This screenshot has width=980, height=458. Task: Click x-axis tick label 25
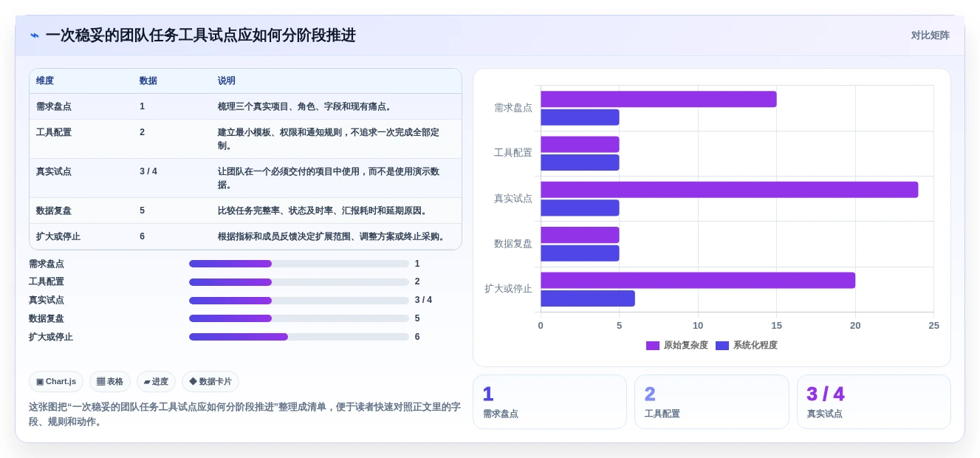tap(933, 326)
